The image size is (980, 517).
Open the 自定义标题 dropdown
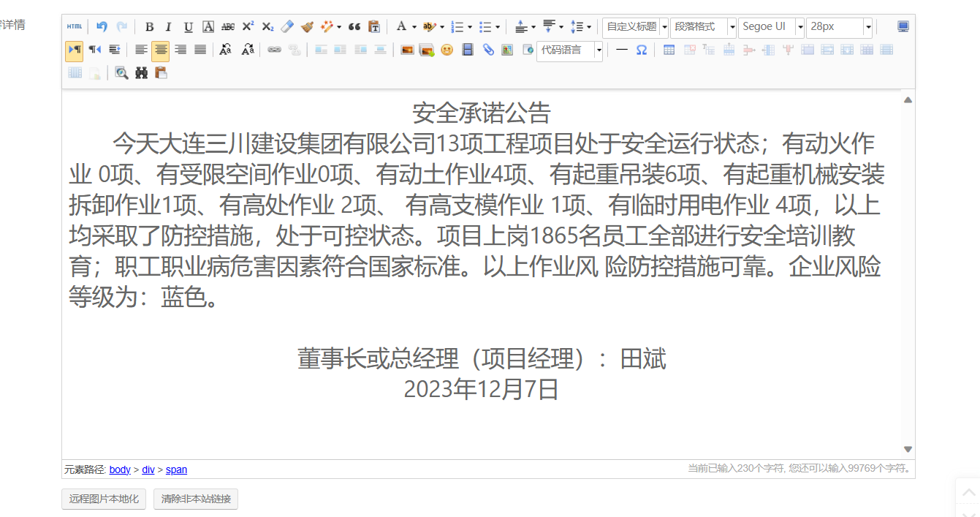point(635,27)
